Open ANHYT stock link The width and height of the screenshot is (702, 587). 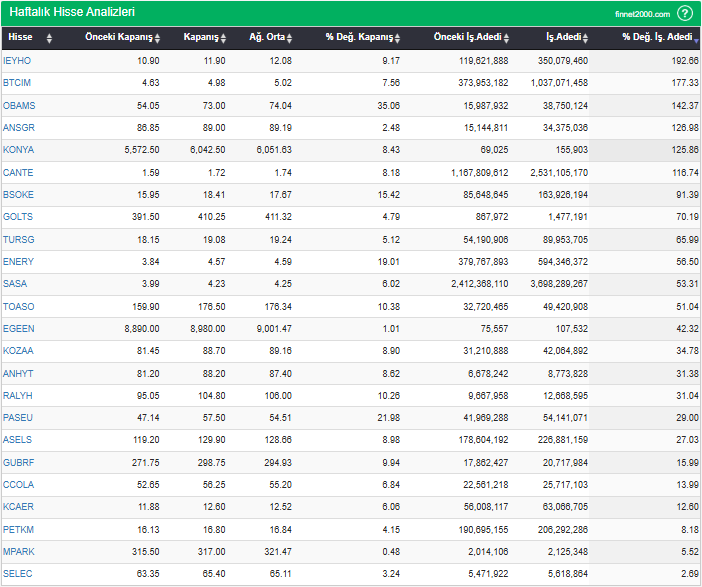pos(18,373)
